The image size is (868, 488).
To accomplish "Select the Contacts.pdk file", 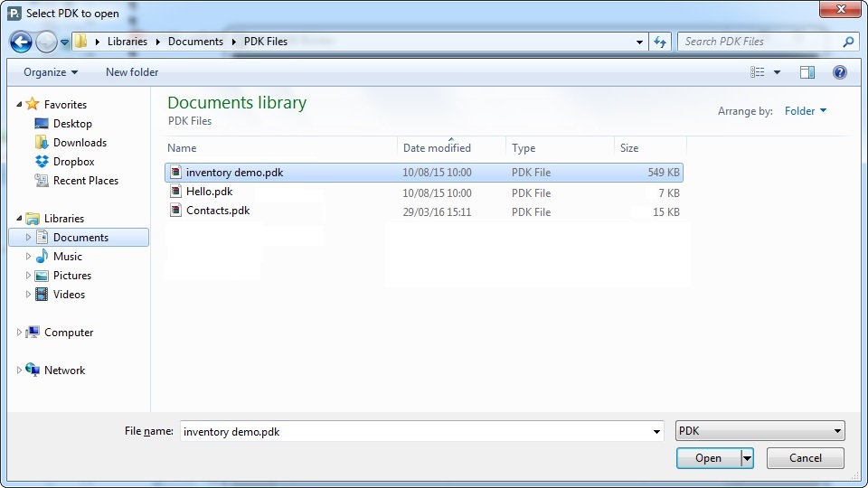I will [218, 211].
